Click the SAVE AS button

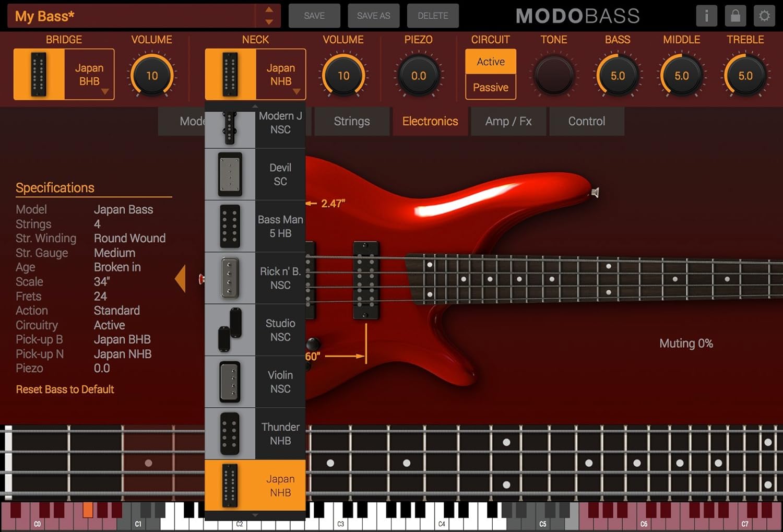click(373, 16)
